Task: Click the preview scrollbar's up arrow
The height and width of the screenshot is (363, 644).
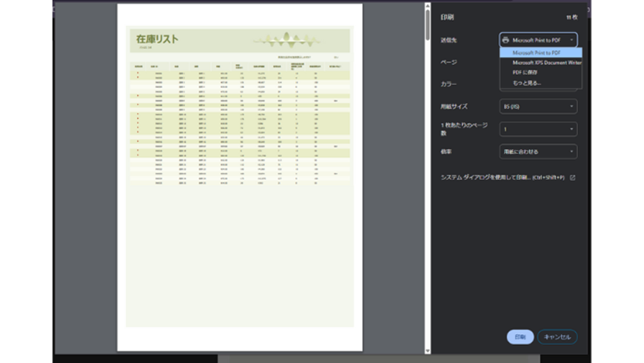Action: (x=427, y=6)
